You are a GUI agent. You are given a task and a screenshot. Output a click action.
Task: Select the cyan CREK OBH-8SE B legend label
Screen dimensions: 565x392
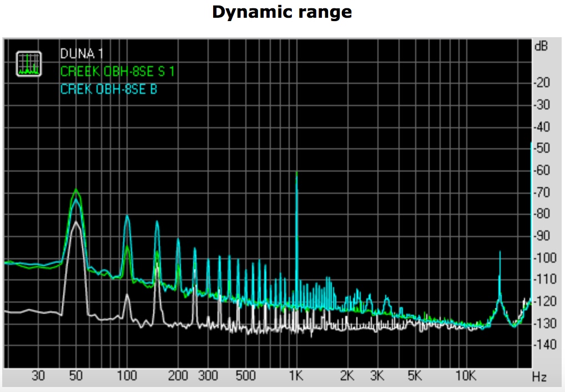point(109,89)
